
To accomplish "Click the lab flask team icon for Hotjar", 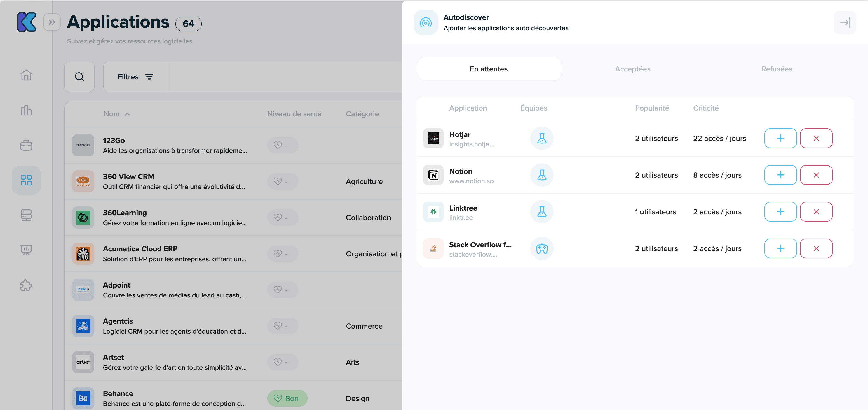I will tap(541, 138).
